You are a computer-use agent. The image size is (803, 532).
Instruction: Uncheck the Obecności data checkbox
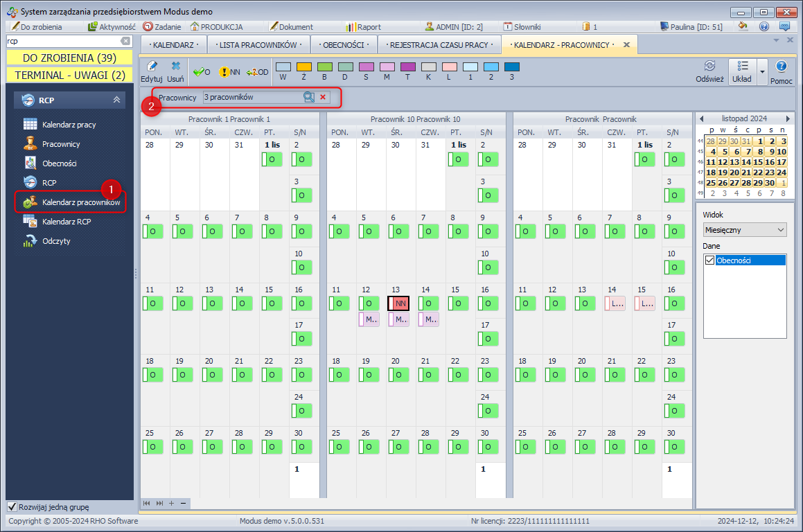[709, 260]
